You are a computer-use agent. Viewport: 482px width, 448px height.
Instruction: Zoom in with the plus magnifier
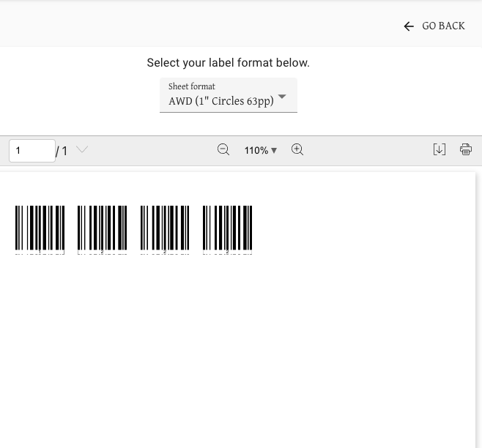(297, 149)
